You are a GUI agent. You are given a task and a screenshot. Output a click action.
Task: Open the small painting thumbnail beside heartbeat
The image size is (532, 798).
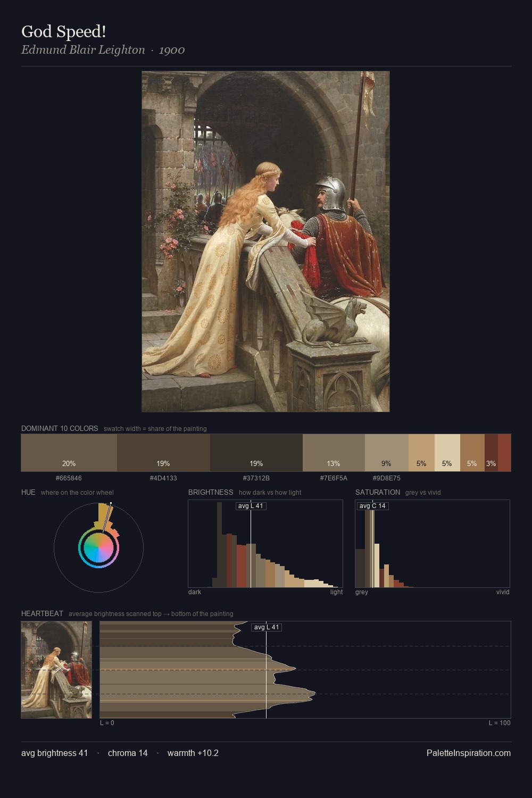tap(56, 670)
